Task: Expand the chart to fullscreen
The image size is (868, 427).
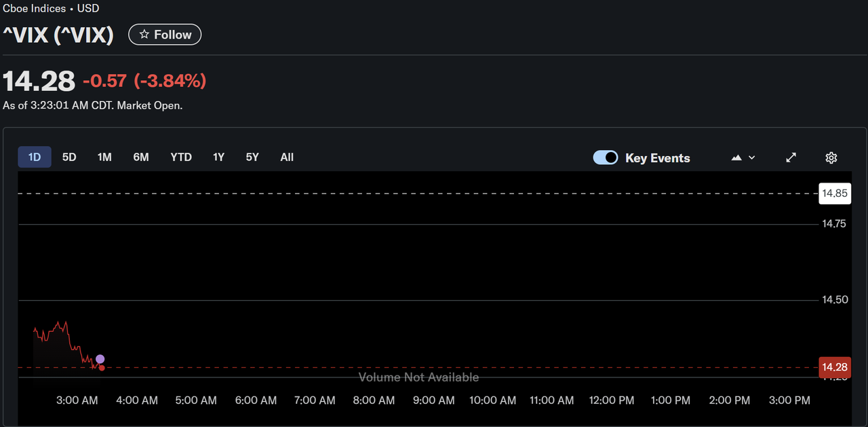Action: click(791, 157)
